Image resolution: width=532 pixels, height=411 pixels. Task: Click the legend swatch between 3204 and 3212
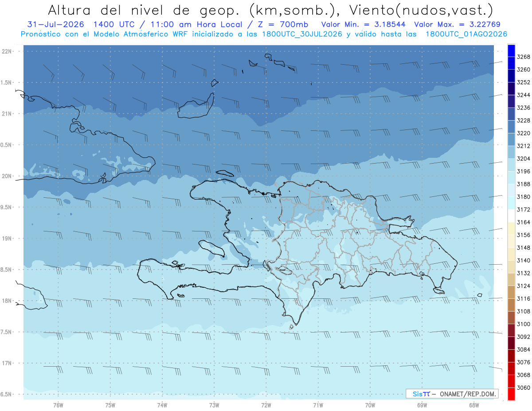click(511, 152)
